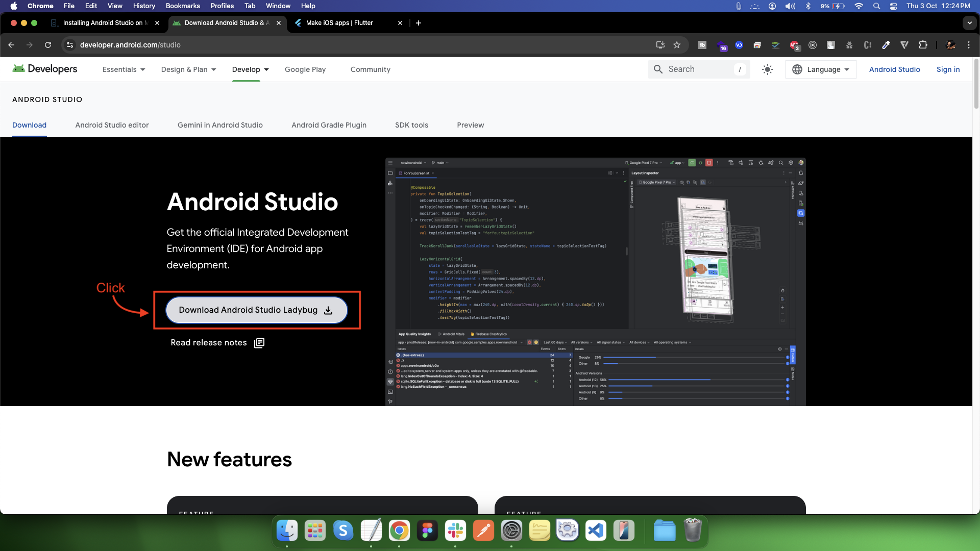Select the Develop menu item

coord(246,69)
